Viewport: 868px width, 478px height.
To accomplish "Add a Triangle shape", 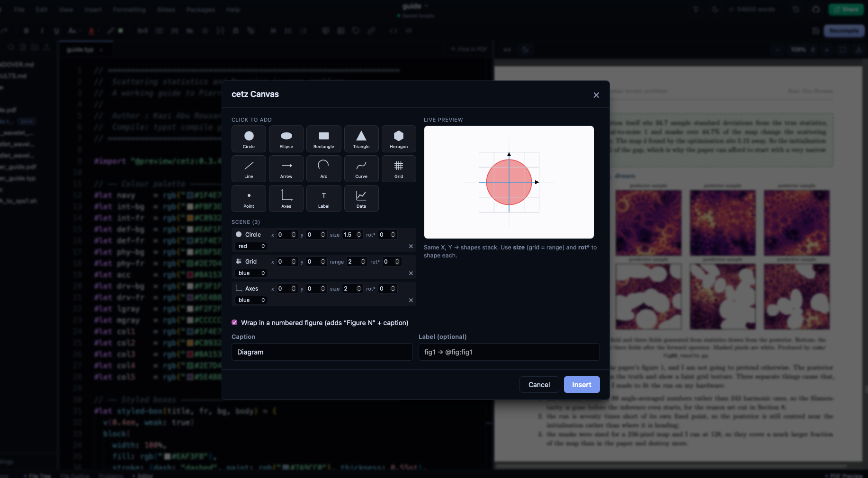I will [x=361, y=139].
